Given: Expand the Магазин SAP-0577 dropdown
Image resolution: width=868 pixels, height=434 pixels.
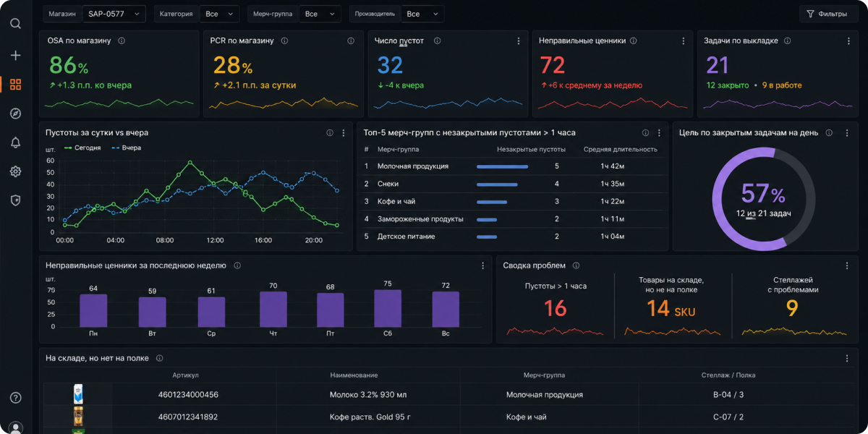Looking at the screenshot, I should [114, 14].
